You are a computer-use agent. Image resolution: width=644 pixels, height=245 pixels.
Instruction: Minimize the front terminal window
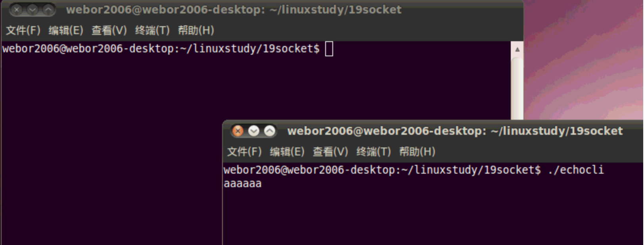[254, 131]
